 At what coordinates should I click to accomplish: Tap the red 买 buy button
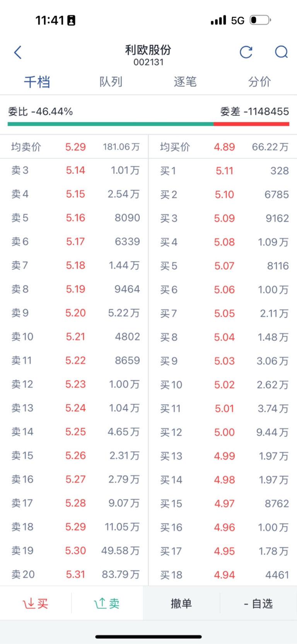[36, 603]
